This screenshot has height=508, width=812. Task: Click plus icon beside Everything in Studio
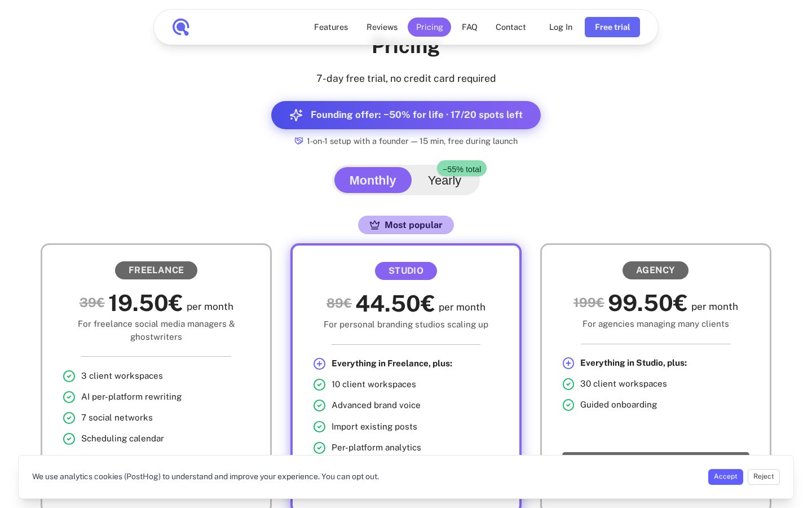pyautogui.click(x=568, y=363)
